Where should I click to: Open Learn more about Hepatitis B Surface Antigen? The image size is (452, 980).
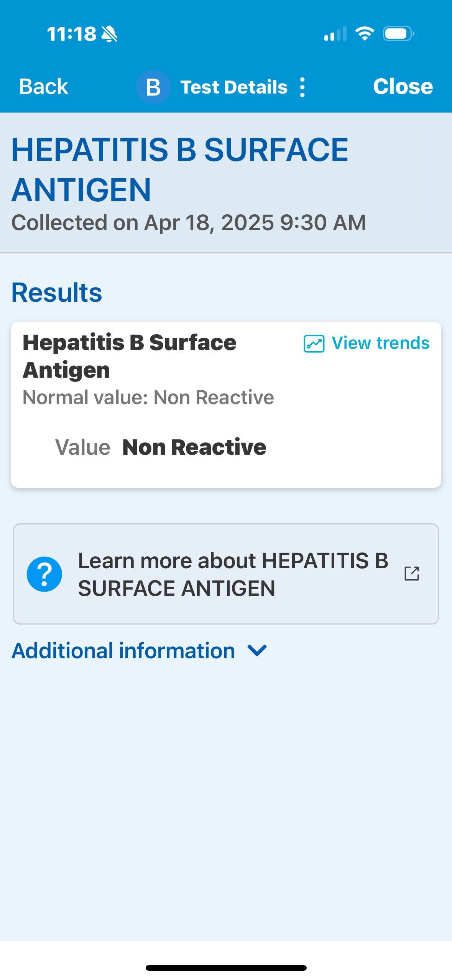point(233,574)
